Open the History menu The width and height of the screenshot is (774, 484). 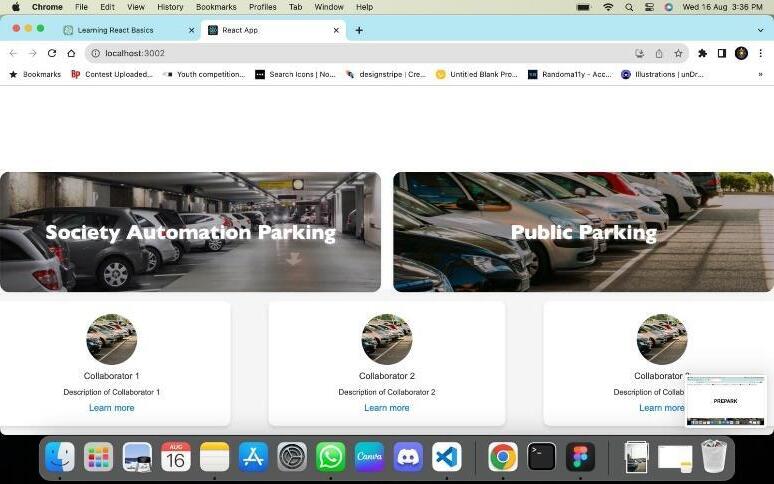(170, 7)
